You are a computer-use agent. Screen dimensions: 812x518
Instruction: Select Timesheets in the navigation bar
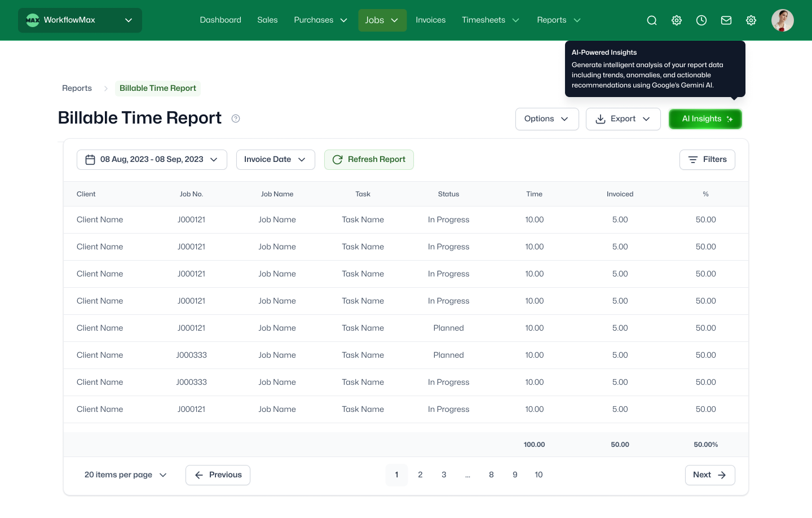click(x=483, y=20)
